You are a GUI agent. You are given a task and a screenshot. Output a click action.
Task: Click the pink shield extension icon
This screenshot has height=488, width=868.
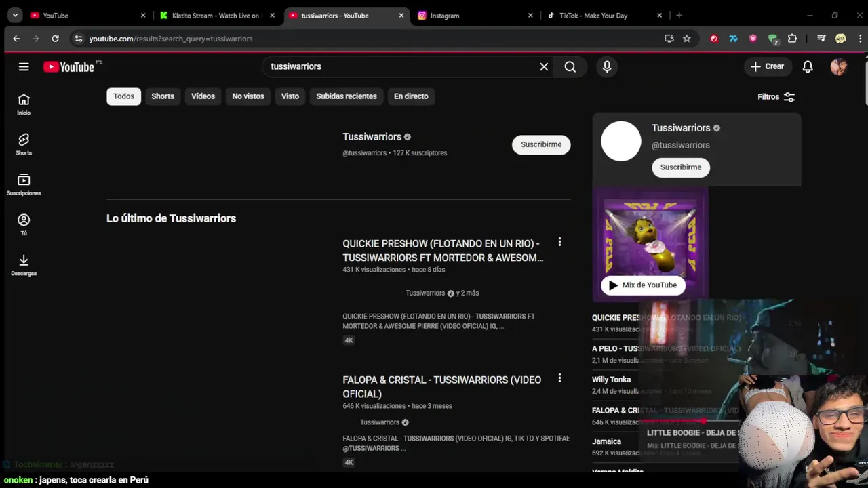click(x=753, y=39)
